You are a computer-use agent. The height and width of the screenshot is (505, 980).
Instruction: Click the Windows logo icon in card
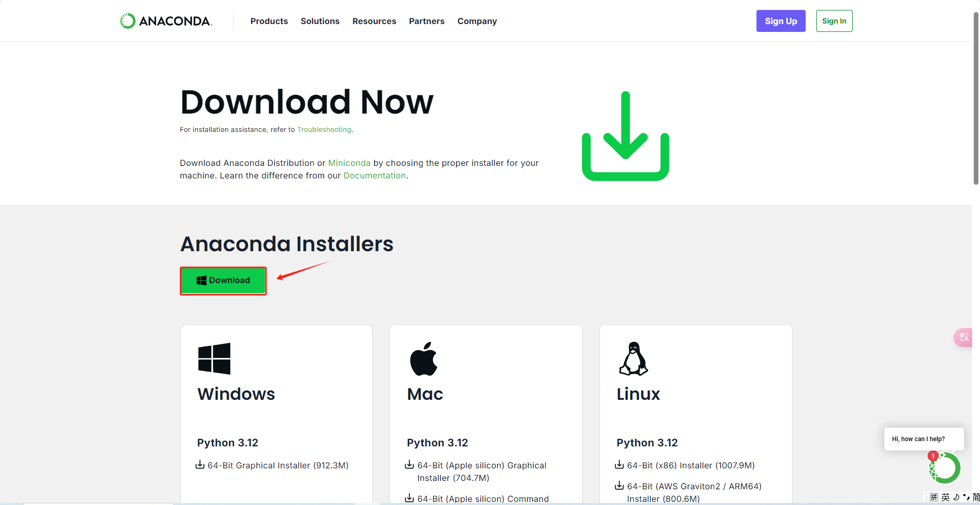click(x=214, y=358)
